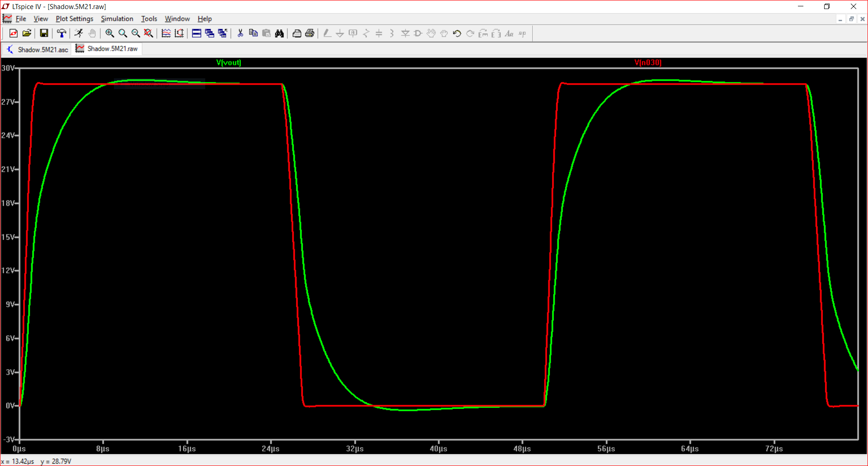Select the Zoom Out magnifier icon
Viewport: 868px width, 466px height.
tap(136, 33)
